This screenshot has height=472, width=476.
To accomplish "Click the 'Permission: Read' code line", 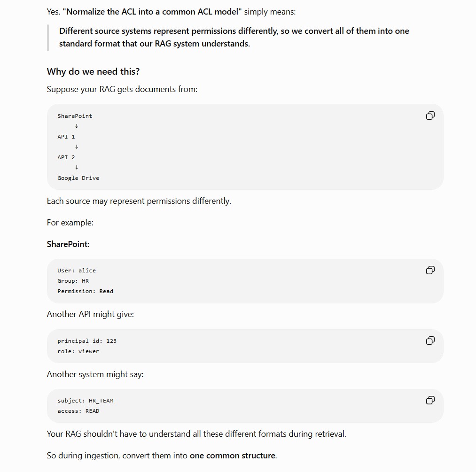I will (x=86, y=291).
